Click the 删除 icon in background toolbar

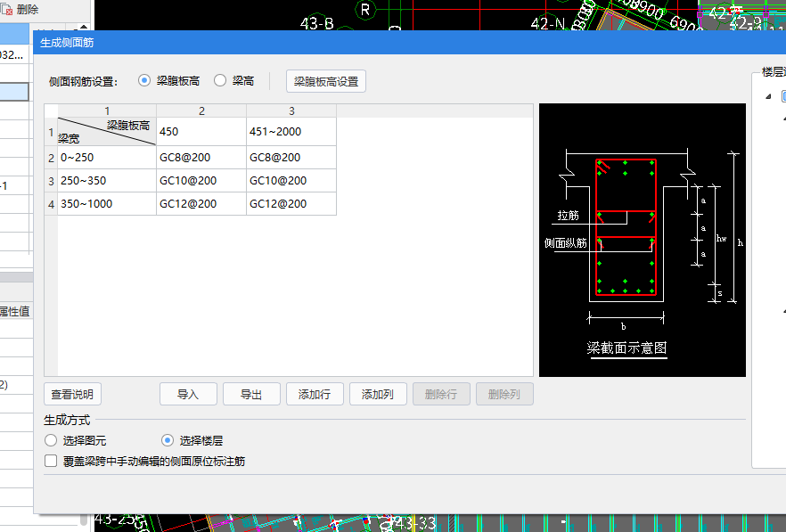point(6,9)
